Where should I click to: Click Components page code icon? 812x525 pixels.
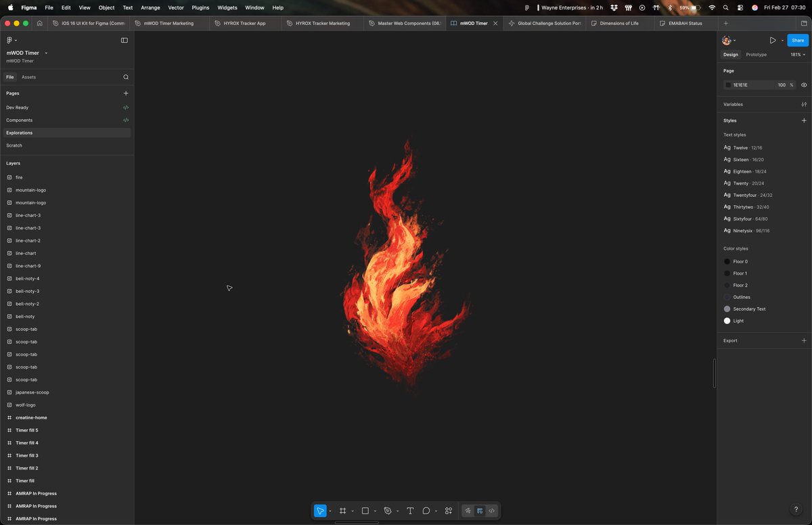click(126, 120)
